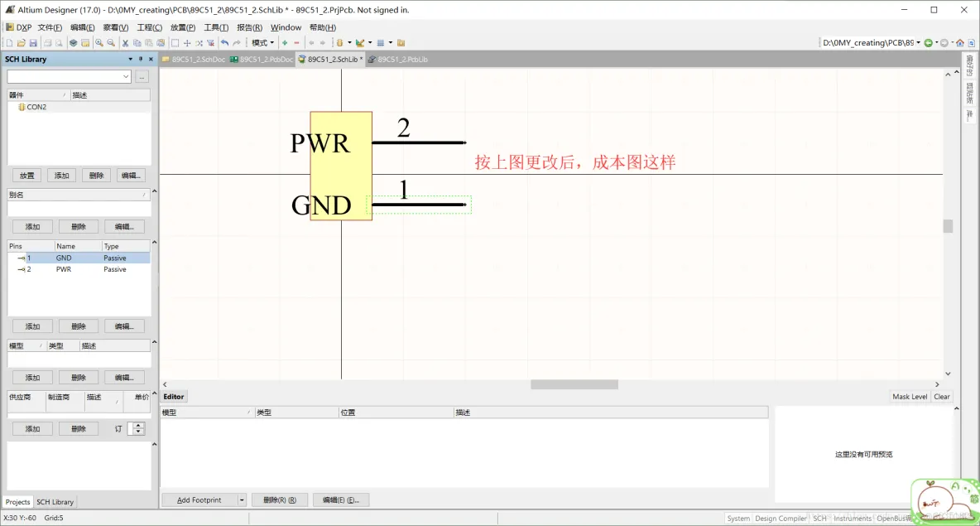Click 编辑... beside the 放置 button
Viewport: 980px width, 526px height.
pos(131,176)
